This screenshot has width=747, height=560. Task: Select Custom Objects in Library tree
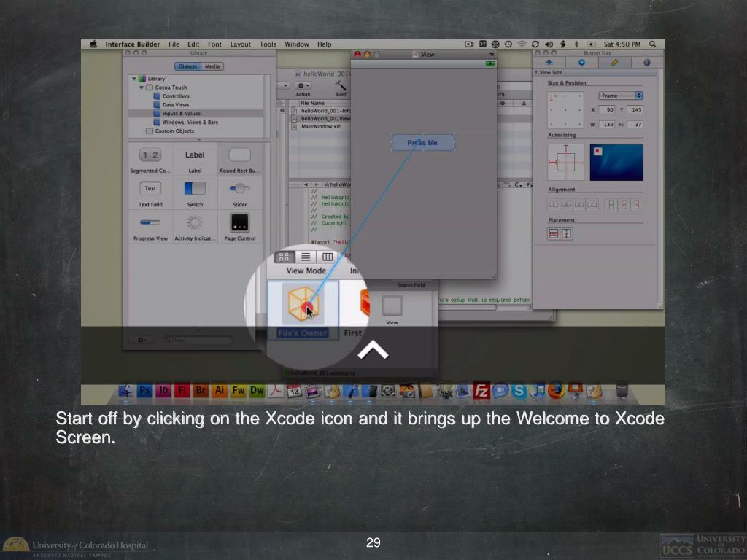[x=174, y=131]
